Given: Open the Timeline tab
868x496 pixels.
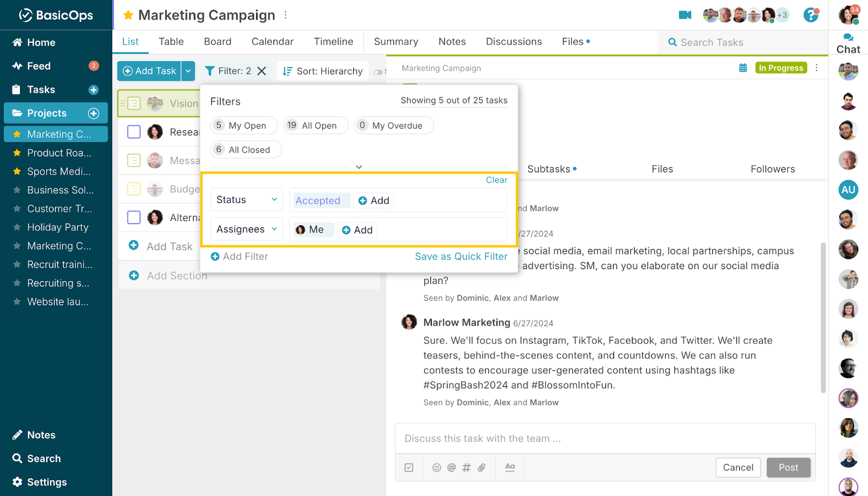Looking at the screenshot, I should coord(333,42).
